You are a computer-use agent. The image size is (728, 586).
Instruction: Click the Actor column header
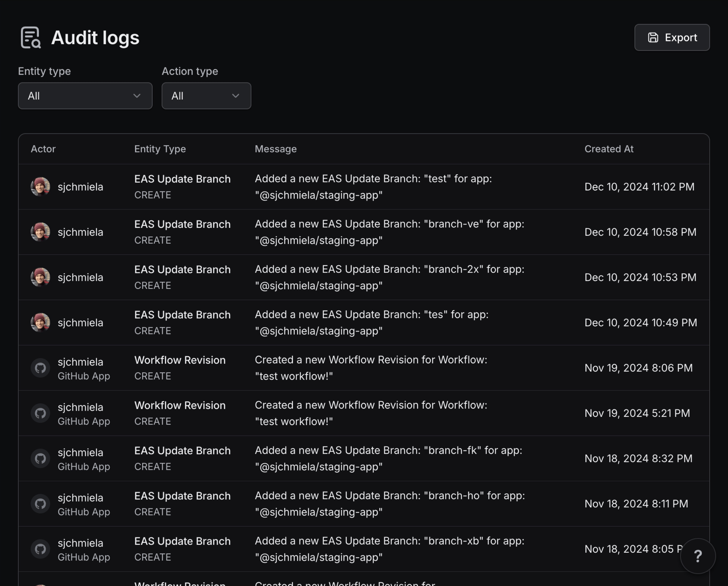43,149
